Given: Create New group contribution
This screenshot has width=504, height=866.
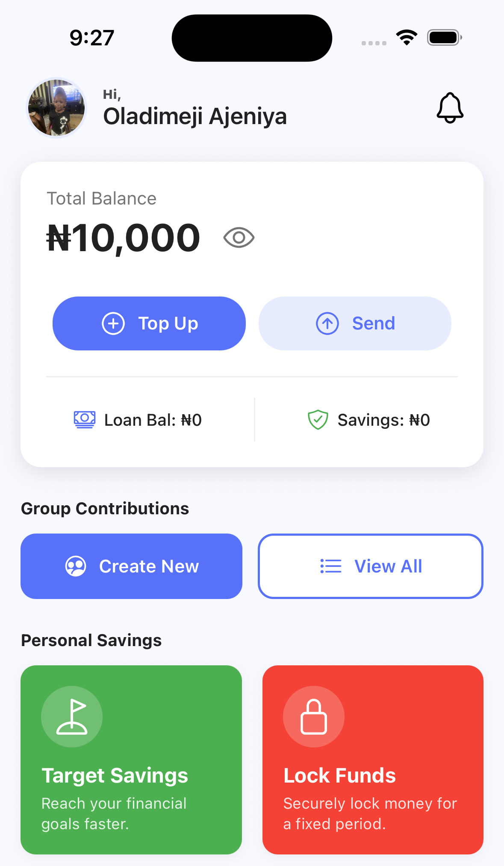Looking at the screenshot, I should coord(131,566).
